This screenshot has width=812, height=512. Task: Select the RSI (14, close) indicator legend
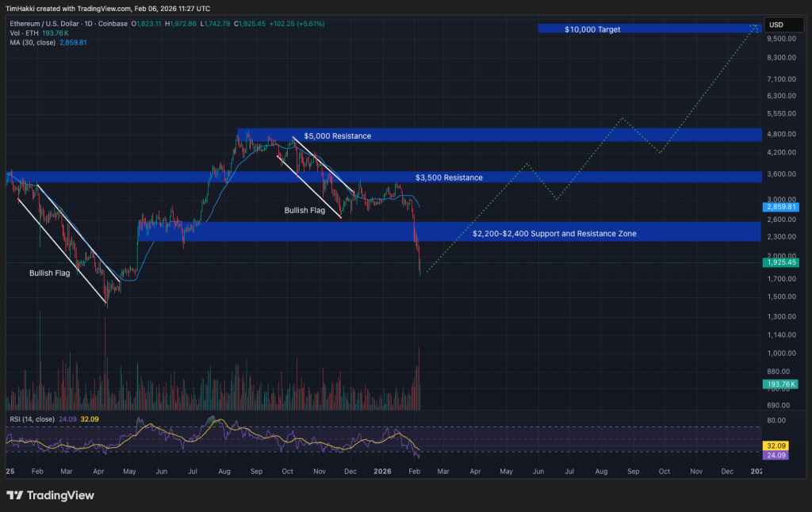coord(30,418)
